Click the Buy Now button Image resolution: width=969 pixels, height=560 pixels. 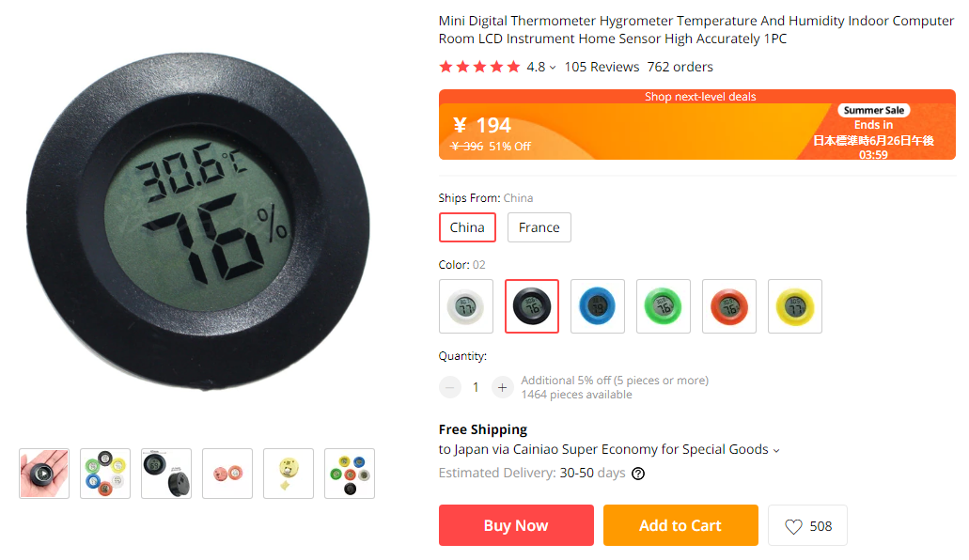click(x=516, y=525)
